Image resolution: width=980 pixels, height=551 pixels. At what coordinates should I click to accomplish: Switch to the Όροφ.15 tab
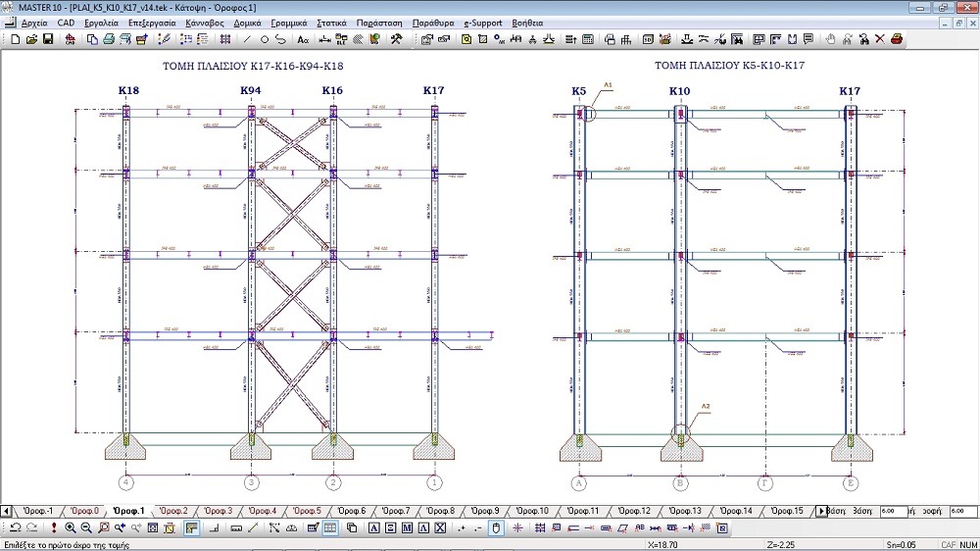click(786, 511)
